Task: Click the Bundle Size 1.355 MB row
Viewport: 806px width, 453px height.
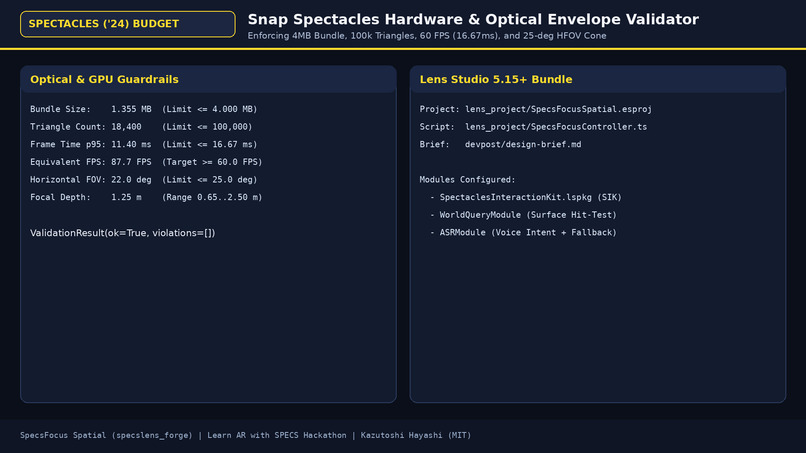Action: [x=143, y=109]
